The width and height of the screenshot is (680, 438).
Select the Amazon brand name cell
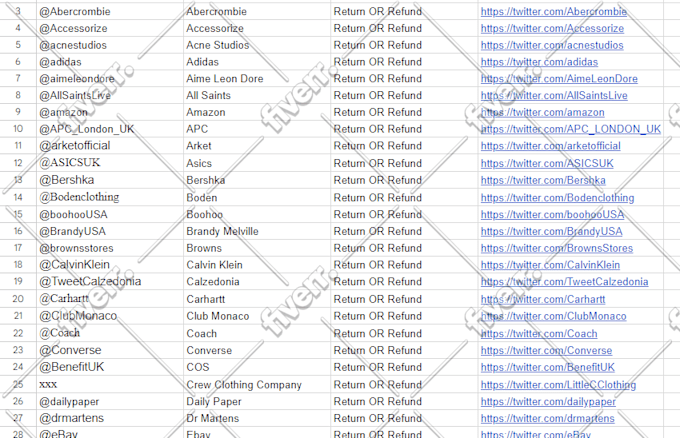pos(257,112)
